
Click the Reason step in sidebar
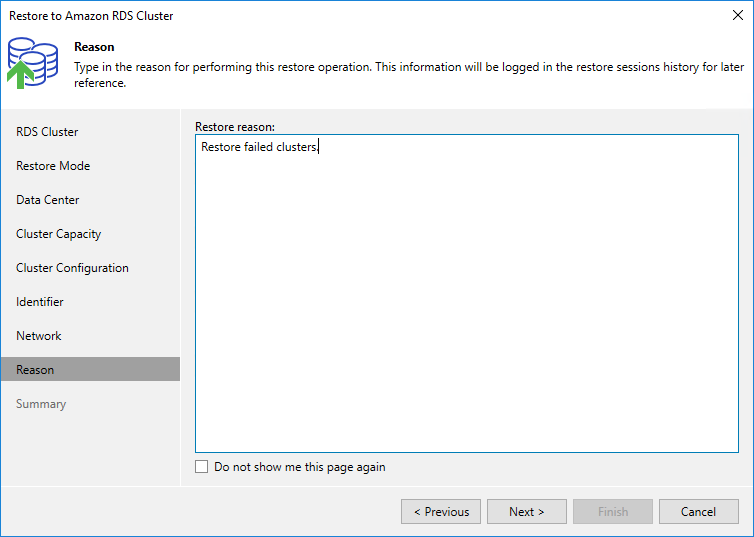(x=35, y=370)
